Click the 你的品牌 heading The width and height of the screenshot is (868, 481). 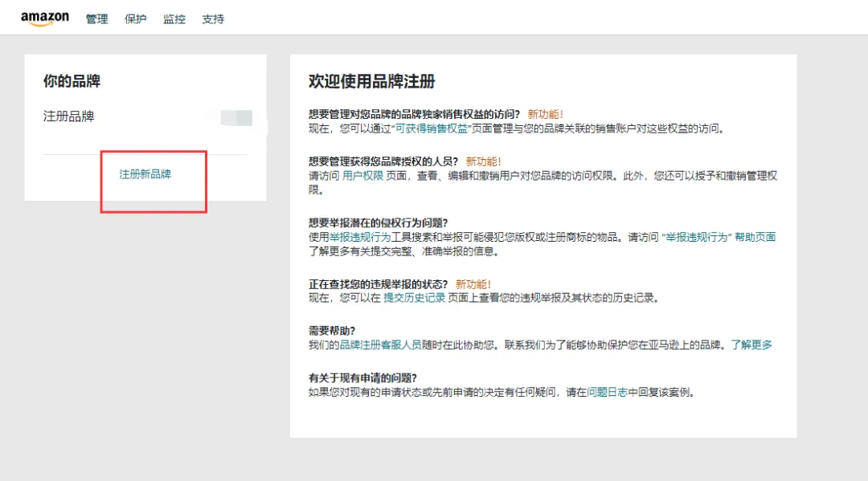point(72,81)
